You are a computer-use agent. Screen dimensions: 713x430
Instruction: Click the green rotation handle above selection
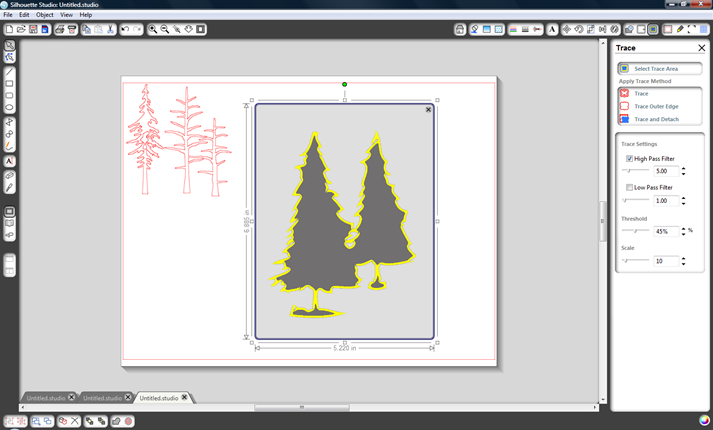click(345, 84)
